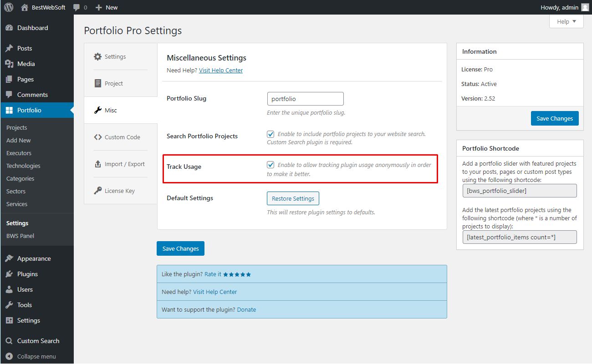Click the admin avatar icon
Viewport: 592px width, 364px height.
[585, 7]
